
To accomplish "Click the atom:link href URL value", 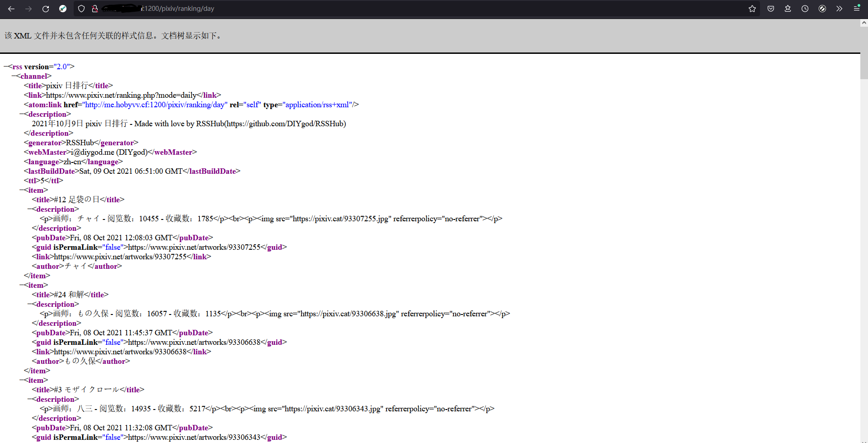I will 155,105.
